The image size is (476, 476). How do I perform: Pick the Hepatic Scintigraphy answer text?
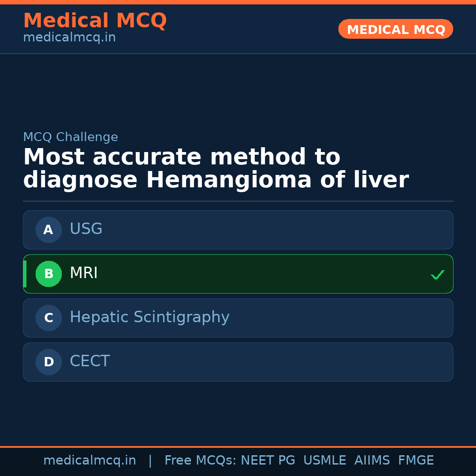click(x=149, y=317)
